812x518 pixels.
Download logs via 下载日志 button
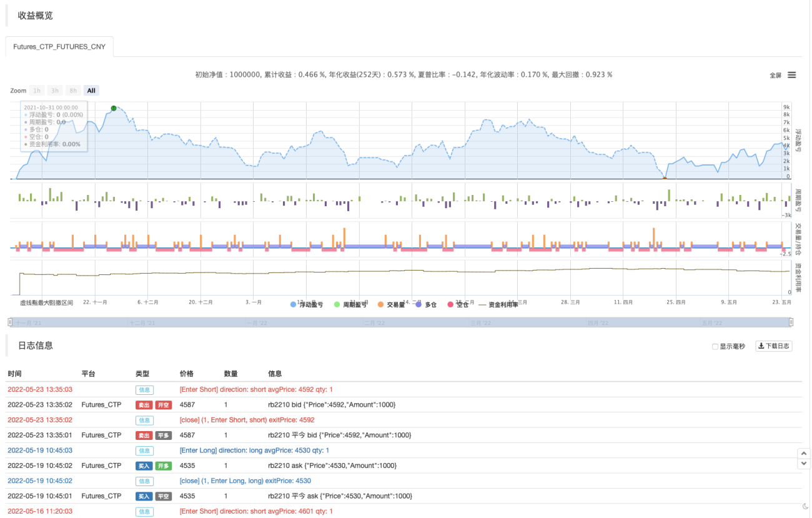pyautogui.click(x=774, y=346)
